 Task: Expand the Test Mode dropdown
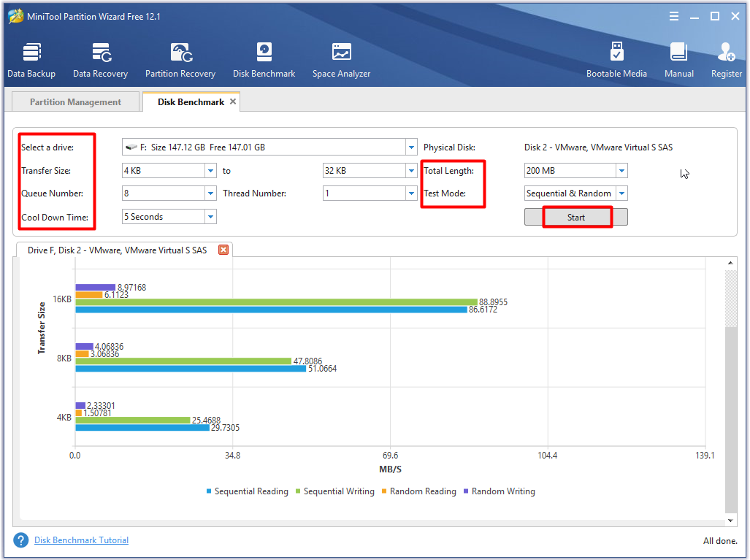(621, 193)
